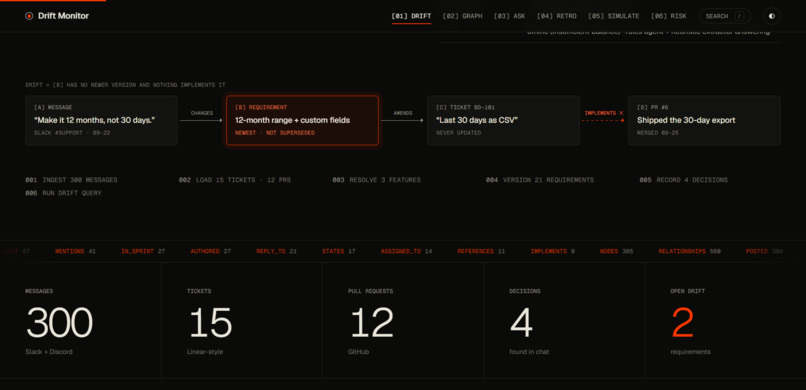Click the IMPLEMENTS 9 ticker entry
This screenshot has height=390, width=806.
[553, 251]
